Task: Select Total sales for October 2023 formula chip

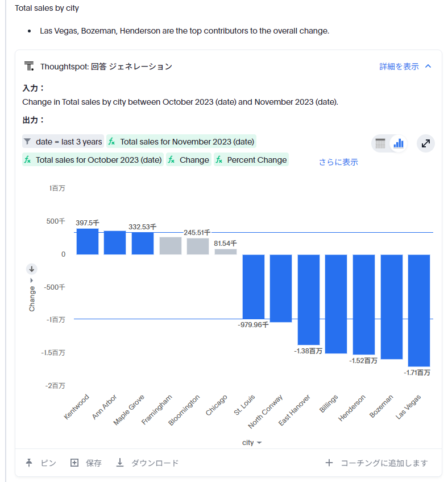Action: tap(93, 160)
